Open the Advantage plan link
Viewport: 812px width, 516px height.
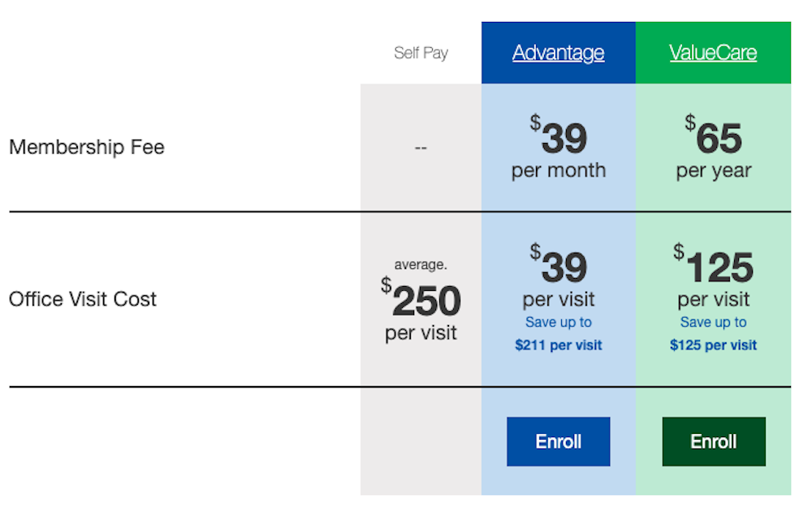(x=558, y=53)
